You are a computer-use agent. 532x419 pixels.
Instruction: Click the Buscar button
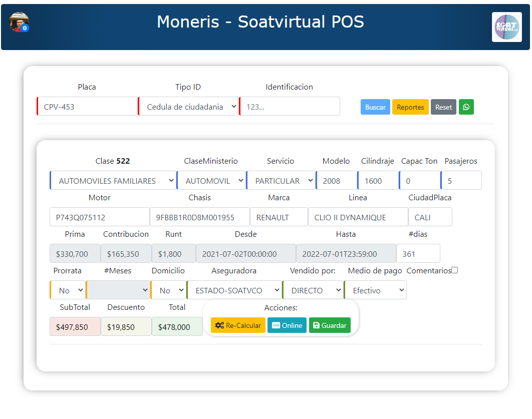coord(375,107)
